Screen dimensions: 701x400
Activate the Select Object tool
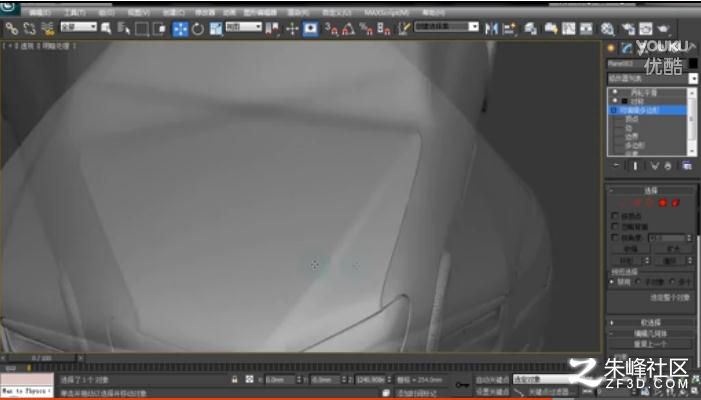[x=106, y=29]
